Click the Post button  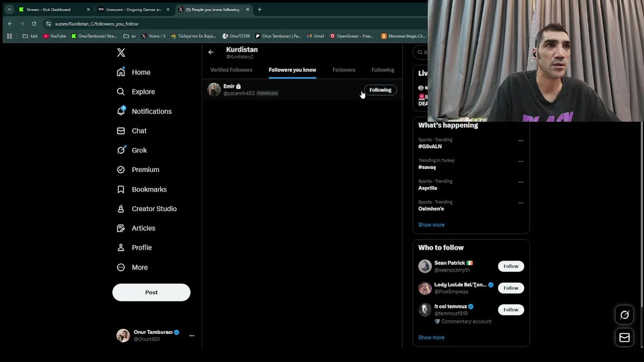coord(151,293)
